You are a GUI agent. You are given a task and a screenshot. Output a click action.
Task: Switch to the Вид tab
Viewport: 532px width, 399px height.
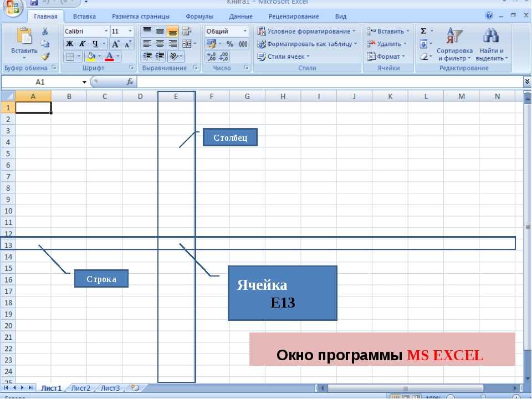point(341,16)
